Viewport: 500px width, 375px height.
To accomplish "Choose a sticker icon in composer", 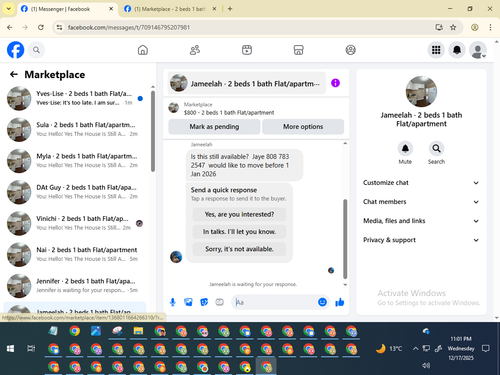I will [204, 302].
